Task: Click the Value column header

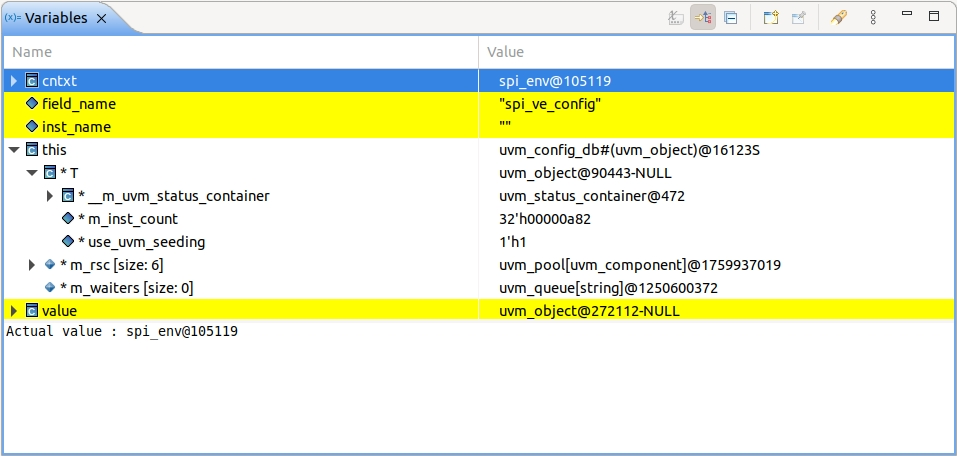Action: pos(715,52)
